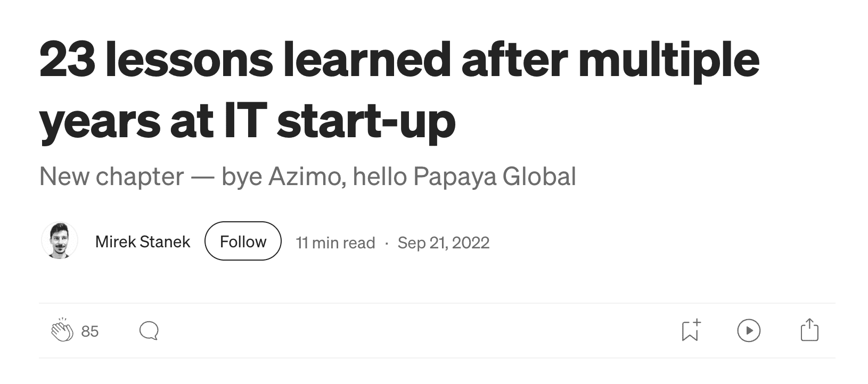Click the author's profile photo

coord(60,241)
